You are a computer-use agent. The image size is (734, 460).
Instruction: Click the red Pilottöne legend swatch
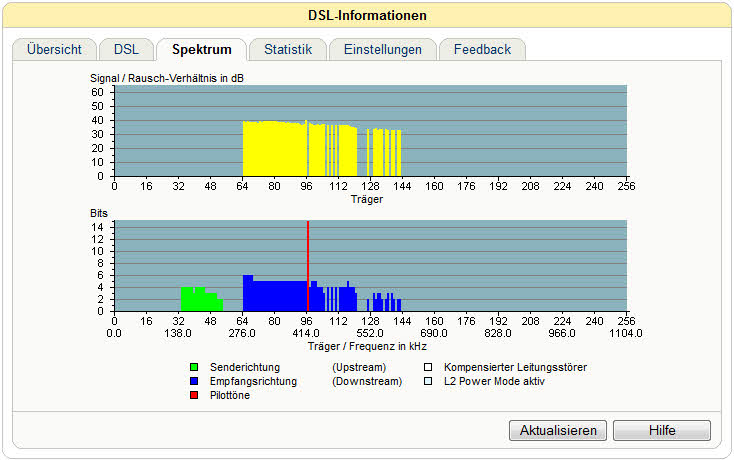pos(194,395)
